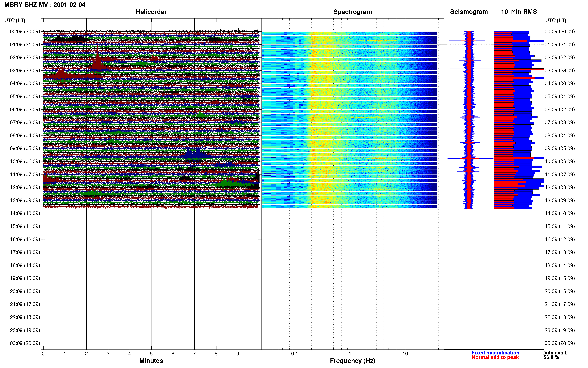Viewport: 588px width, 368px height.
Task: Click the 'Minutes' axis label
Action: (x=151, y=361)
